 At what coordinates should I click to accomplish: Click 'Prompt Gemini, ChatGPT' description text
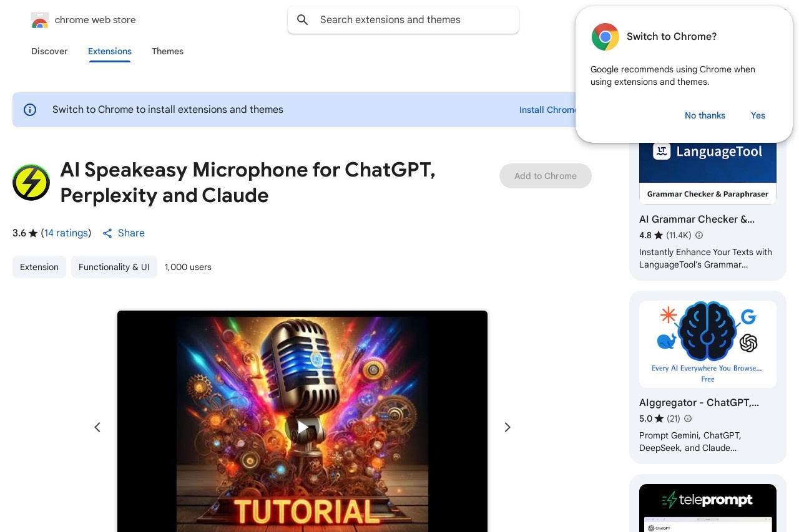click(x=690, y=442)
